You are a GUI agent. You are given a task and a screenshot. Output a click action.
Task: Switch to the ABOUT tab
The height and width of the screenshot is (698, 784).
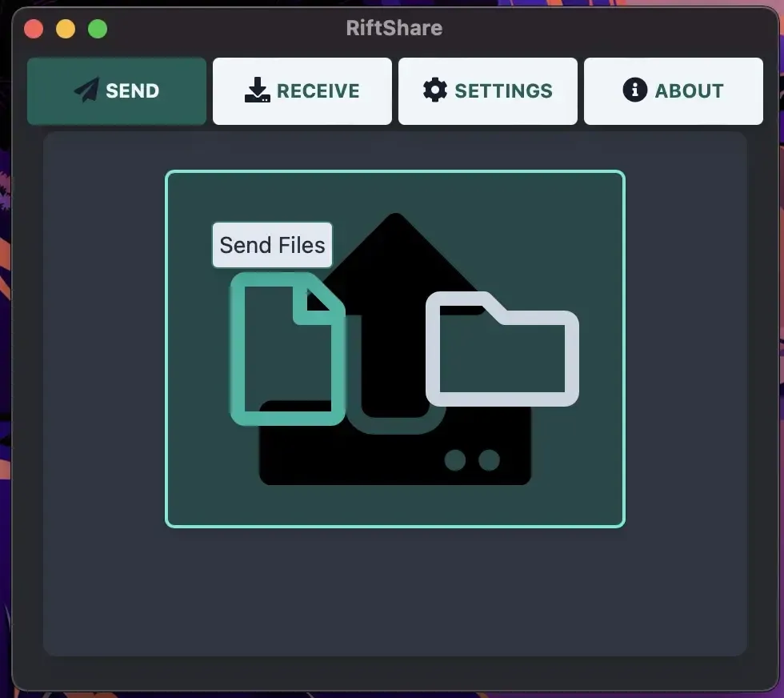pyautogui.click(x=673, y=90)
